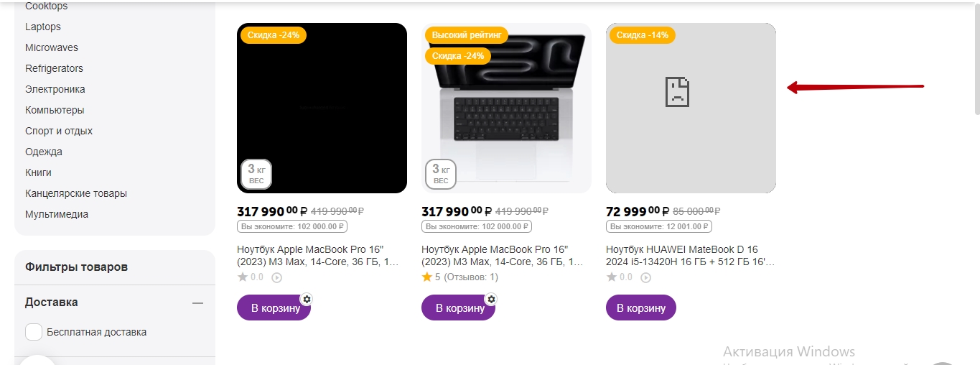Click the Высокий рейтинг badge
The width and height of the screenshot is (980, 365).
tap(467, 34)
